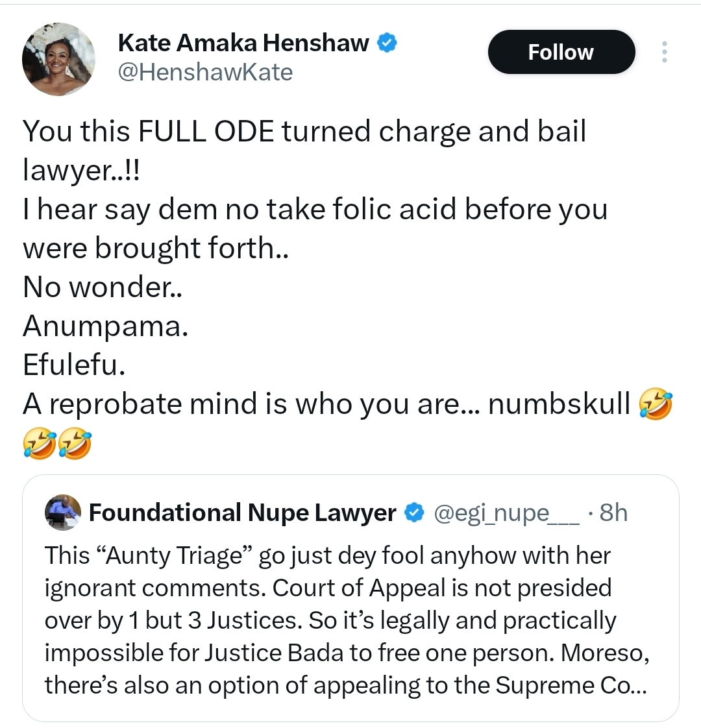The image size is (701, 728).
Task: Open the three-dot more options menu
Action: click(x=665, y=52)
